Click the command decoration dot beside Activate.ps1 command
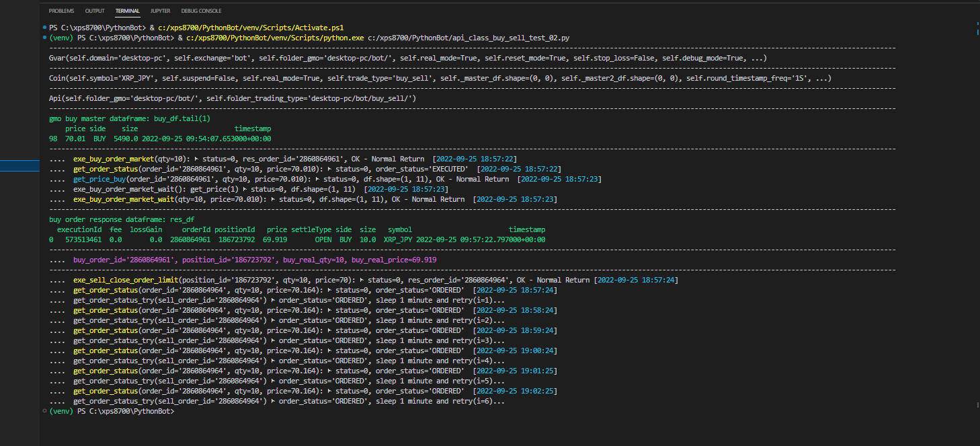Viewport: 980px width, 446px height. pyautogui.click(x=44, y=28)
